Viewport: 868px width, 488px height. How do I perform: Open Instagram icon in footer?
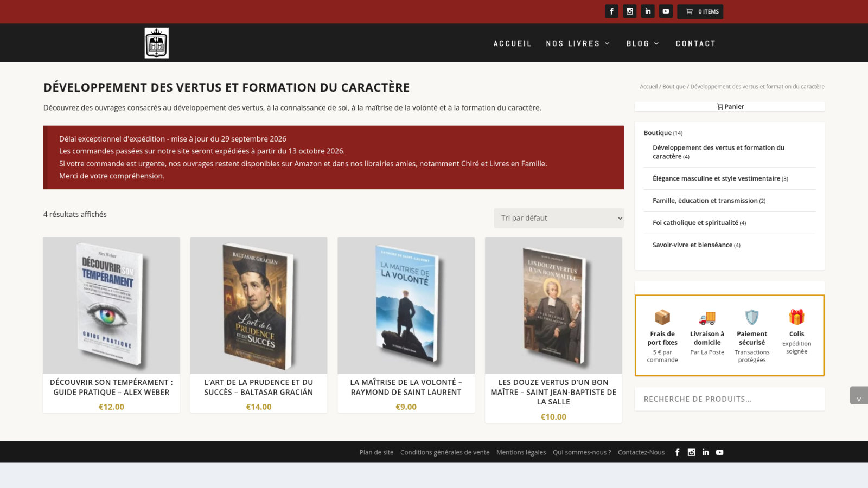(x=691, y=452)
